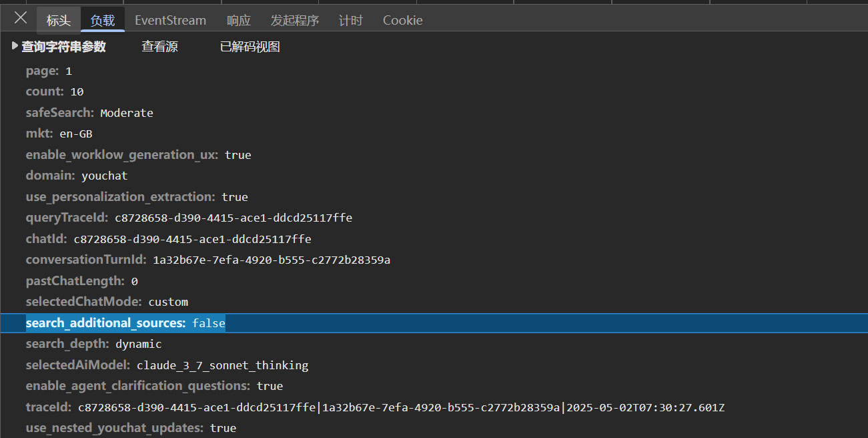
Task: Click the conversationTurnId parameter row
Action: (207, 260)
